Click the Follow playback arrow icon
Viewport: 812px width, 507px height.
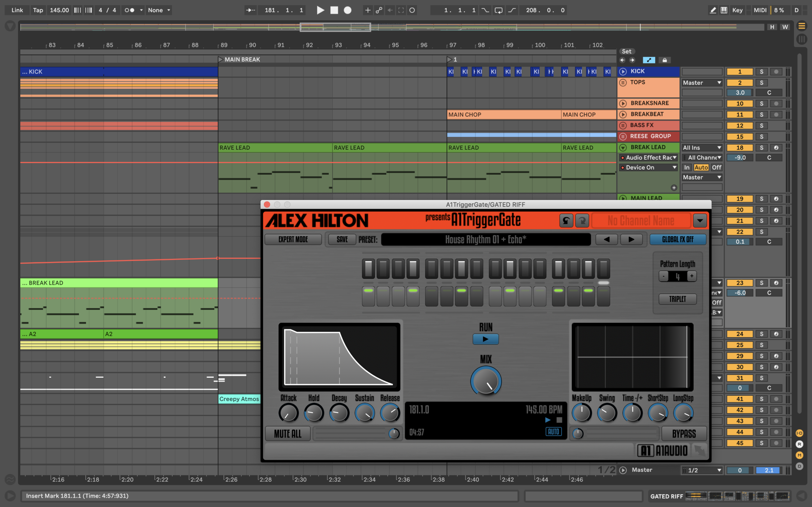click(x=250, y=10)
